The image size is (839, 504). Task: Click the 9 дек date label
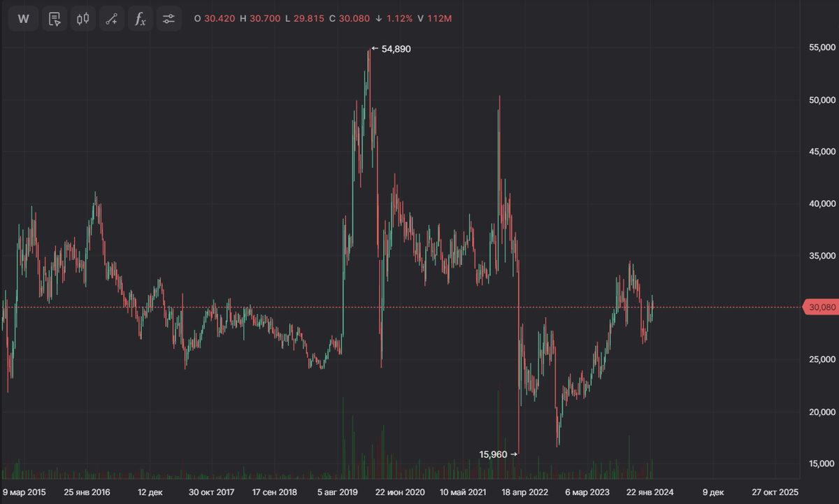pyautogui.click(x=713, y=492)
